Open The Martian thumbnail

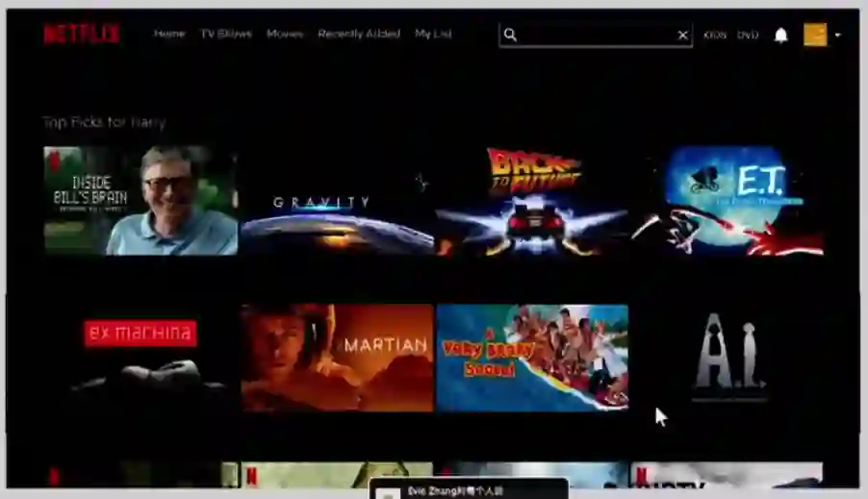(337, 358)
